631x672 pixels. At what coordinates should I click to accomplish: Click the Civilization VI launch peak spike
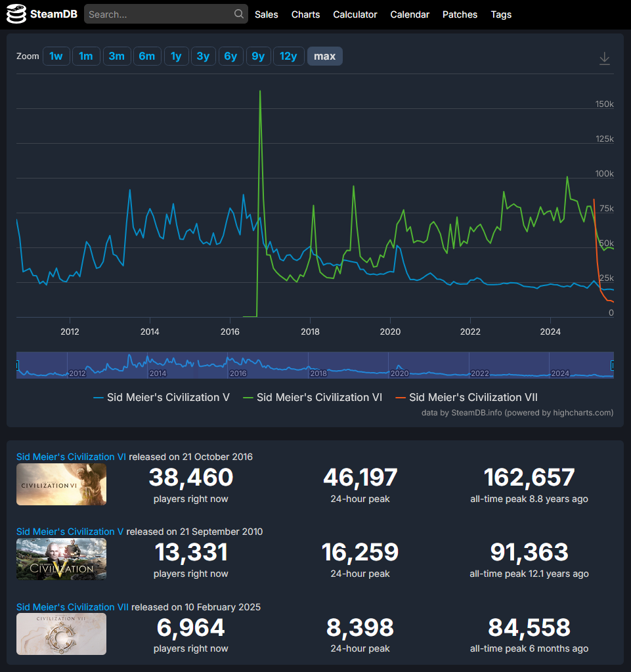(x=260, y=91)
